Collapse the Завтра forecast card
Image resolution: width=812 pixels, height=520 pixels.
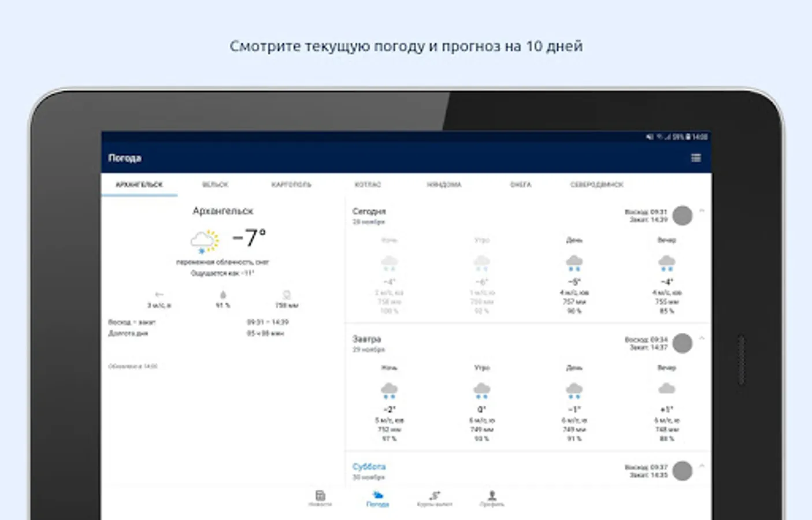point(702,338)
